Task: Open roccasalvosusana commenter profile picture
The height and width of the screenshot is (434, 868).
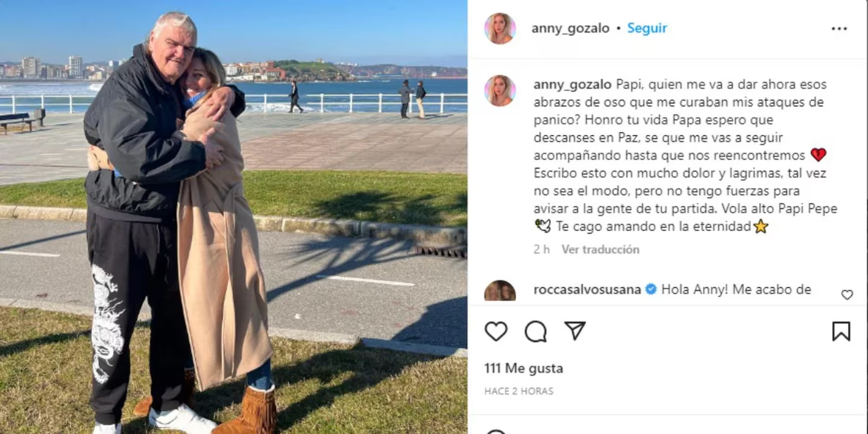Action: (x=500, y=291)
